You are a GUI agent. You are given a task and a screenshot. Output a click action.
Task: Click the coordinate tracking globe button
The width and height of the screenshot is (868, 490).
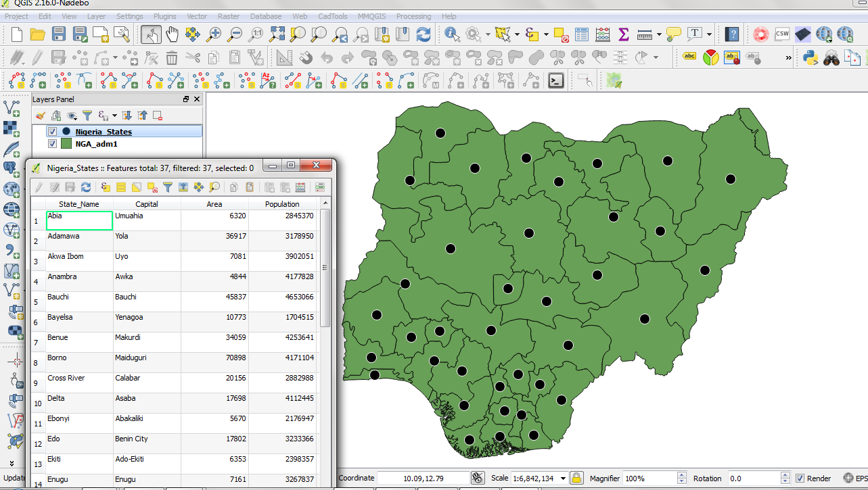[478, 478]
